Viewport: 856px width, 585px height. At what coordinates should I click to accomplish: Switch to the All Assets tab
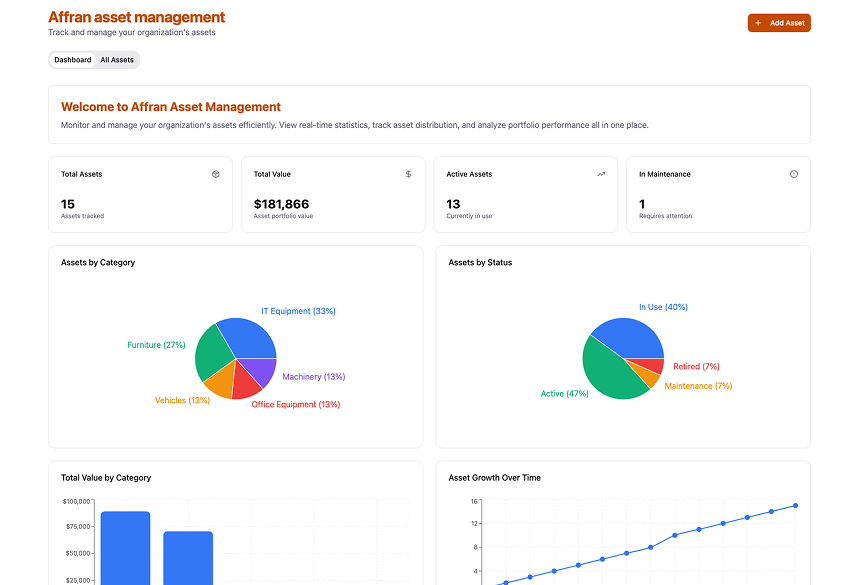(117, 60)
